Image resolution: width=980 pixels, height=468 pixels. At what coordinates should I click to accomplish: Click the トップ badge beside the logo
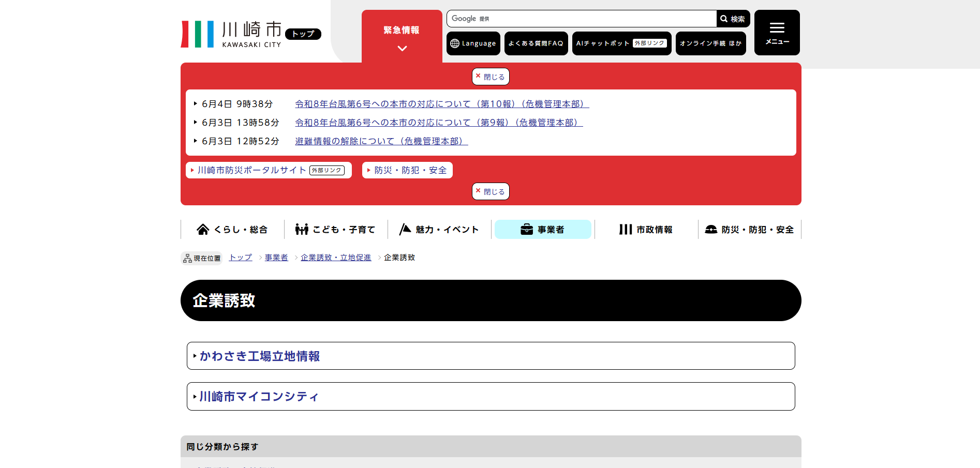(x=303, y=34)
